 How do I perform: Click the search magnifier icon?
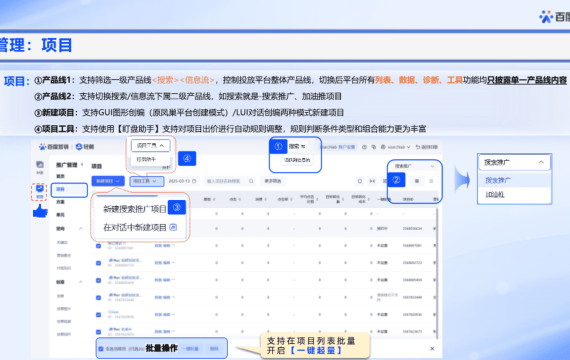[251, 181]
